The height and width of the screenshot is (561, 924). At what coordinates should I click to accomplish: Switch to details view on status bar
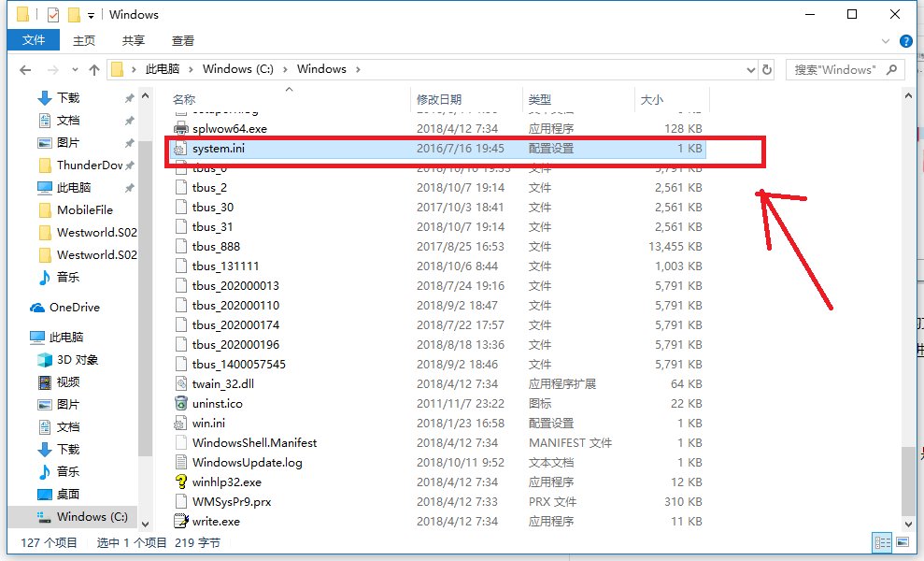point(882,543)
